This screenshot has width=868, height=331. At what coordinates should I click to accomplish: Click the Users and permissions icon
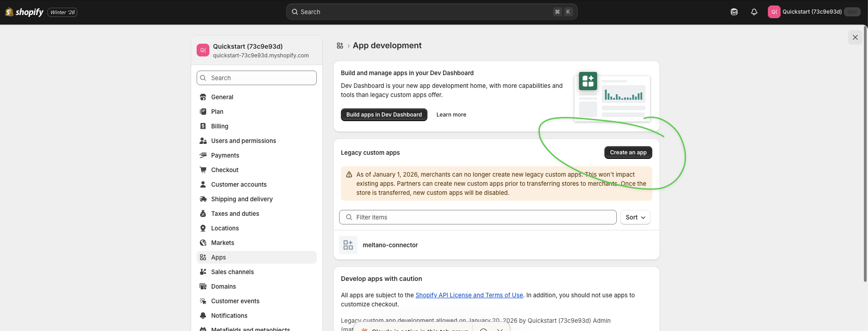[x=203, y=141]
